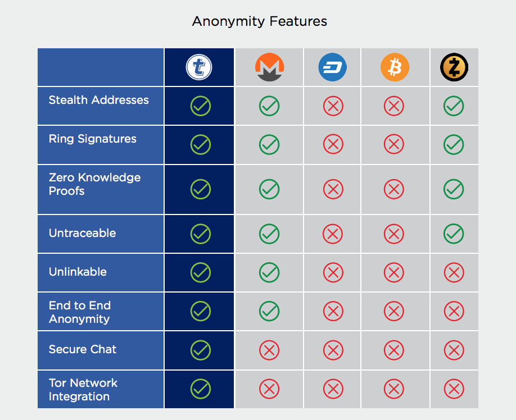Click TokenPay's Tor Network Integration checkmark
This screenshot has height=420, width=516.
200,389
